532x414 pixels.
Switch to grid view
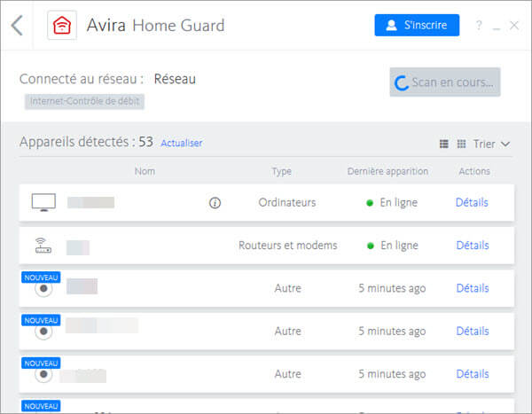[461, 144]
